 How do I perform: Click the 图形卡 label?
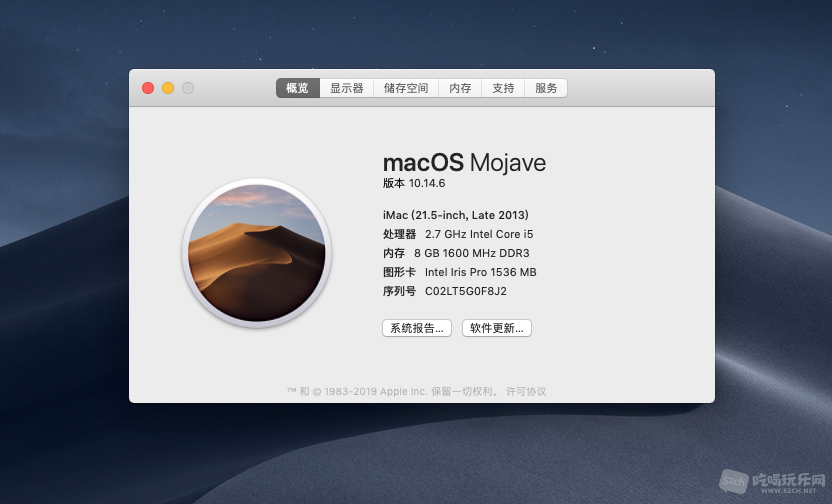coord(399,272)
